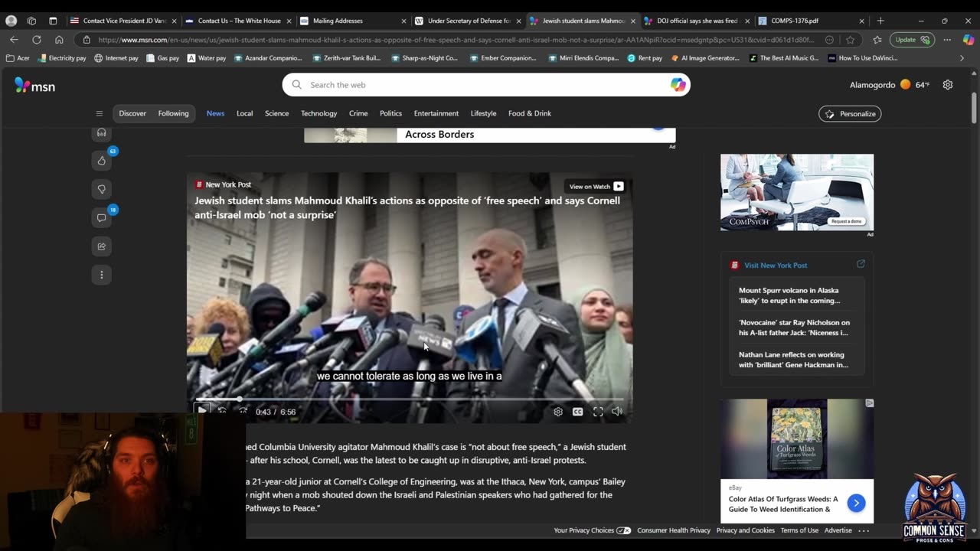Open Edge tab actions menu
The width and height of the screenshot is (980, 551).
(x=53, y=21)
